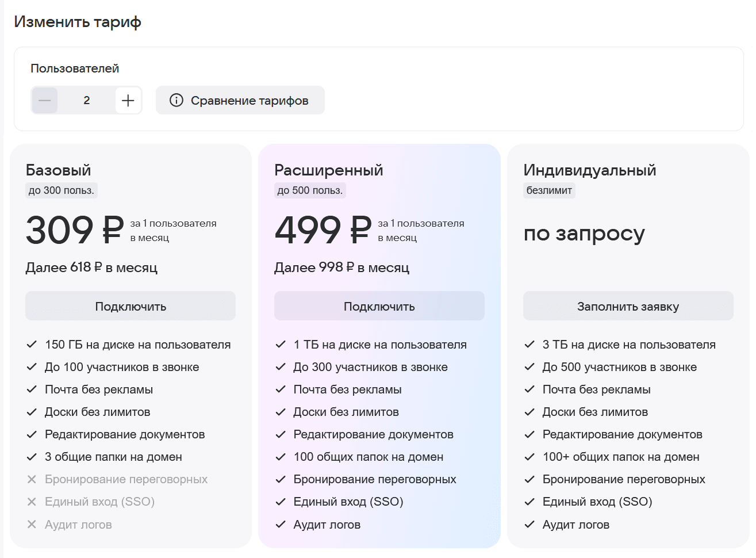Click check icon beside 'До 500 участников'

pos(529,367)
